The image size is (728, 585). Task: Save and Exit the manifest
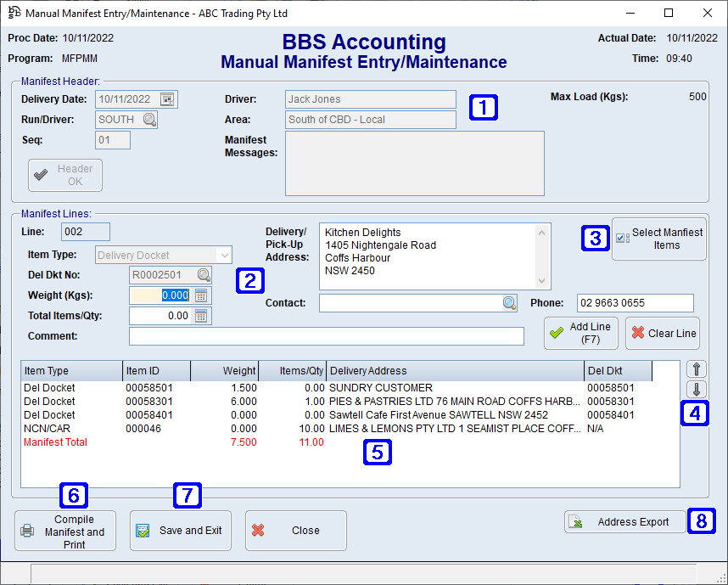click(x=180, y=531)
